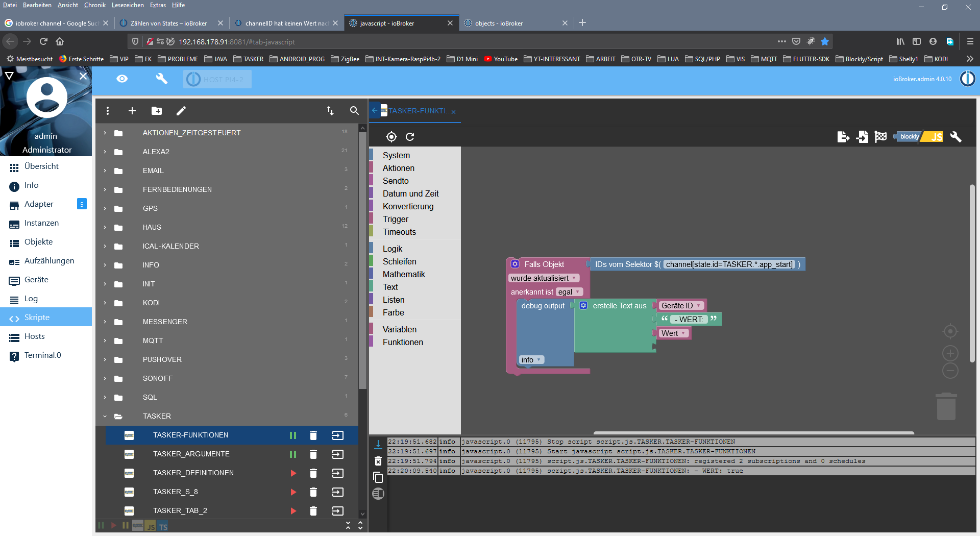Delete the TASKER-FUNKTIONEN script
The width and height of the screenshot is (980, 536).
click(x=313, y=435)
